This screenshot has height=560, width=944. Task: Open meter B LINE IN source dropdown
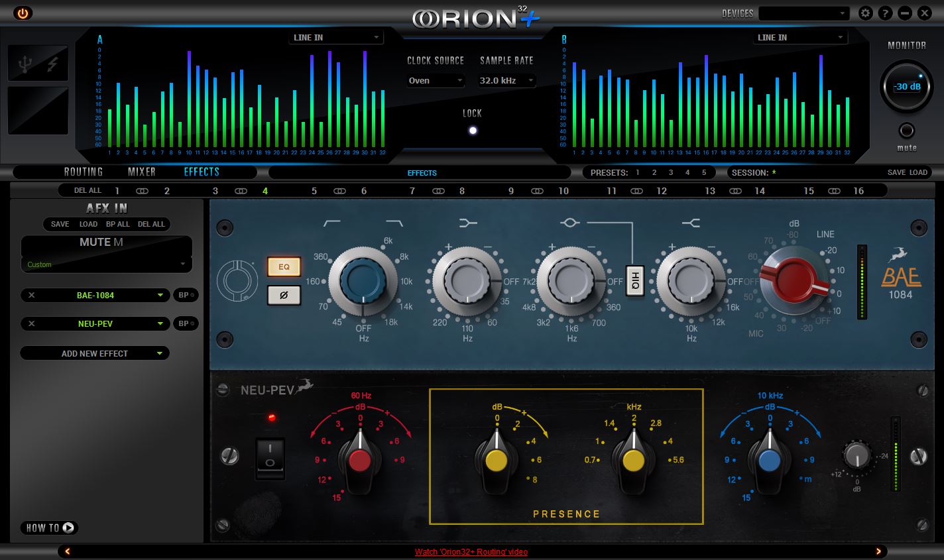coord(800,38)
